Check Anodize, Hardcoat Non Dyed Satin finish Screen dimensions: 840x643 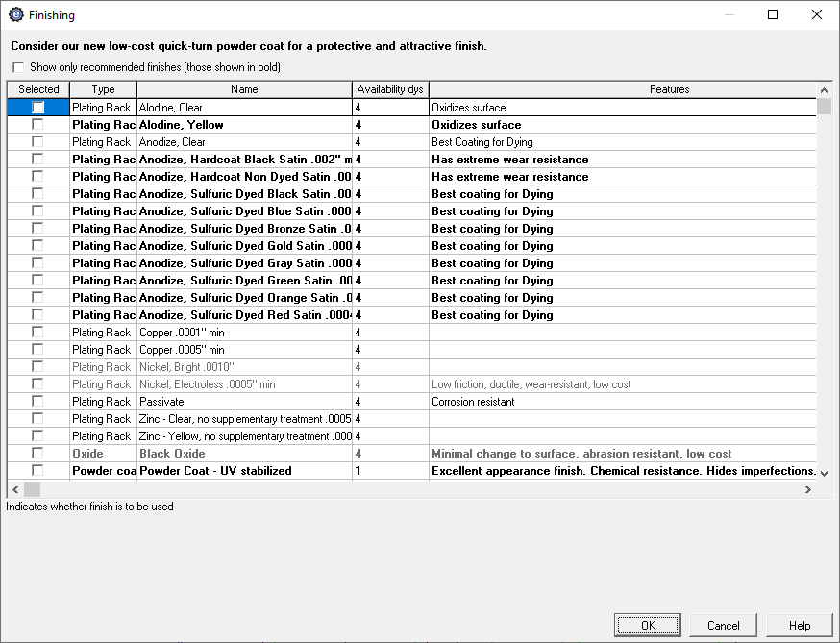pos(38,176)
